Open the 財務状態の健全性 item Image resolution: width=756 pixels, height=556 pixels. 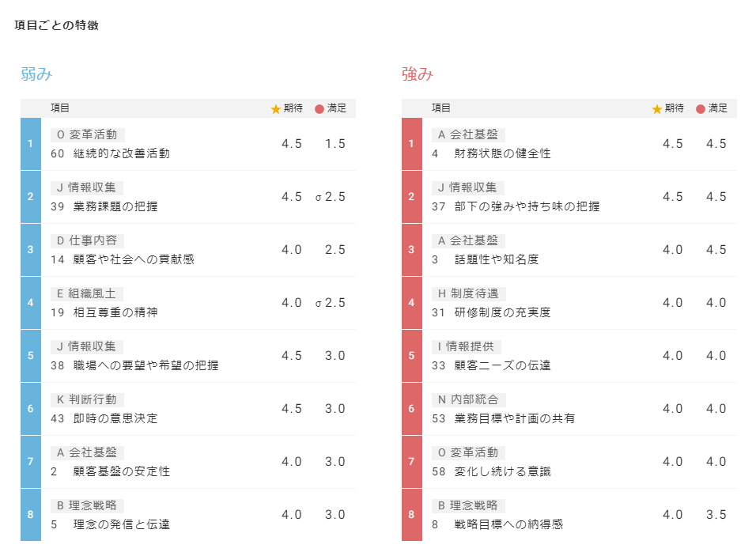click(x=502, y=153)
